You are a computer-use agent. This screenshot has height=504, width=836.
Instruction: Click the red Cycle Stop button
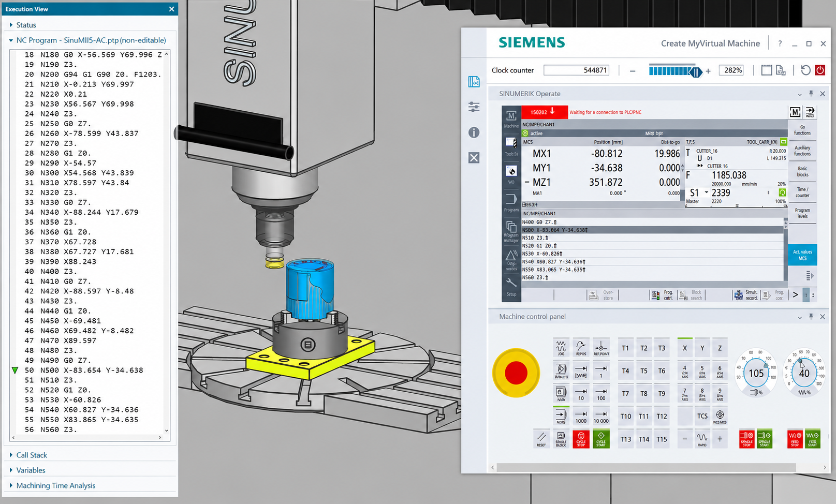click(581, 439)
